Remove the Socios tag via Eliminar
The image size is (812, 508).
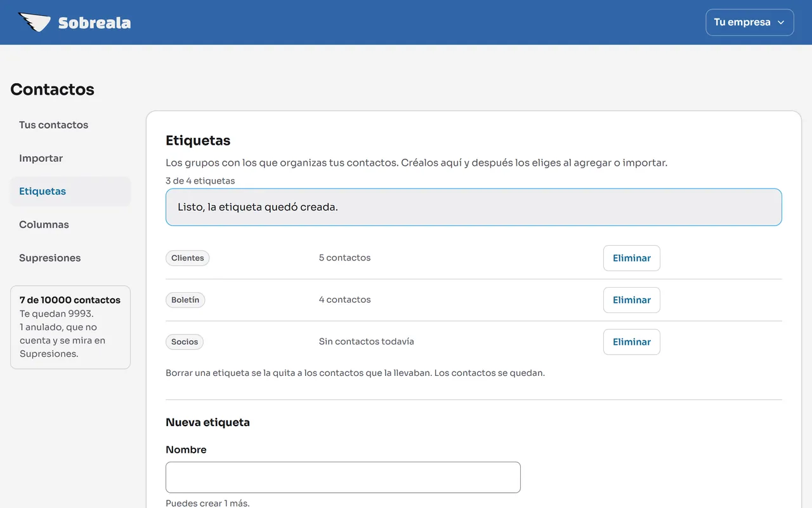[632, 342]
